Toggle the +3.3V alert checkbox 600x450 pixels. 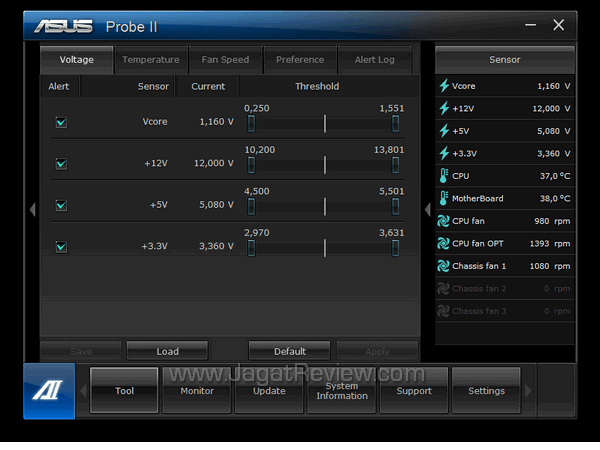(x=61, y=246)
